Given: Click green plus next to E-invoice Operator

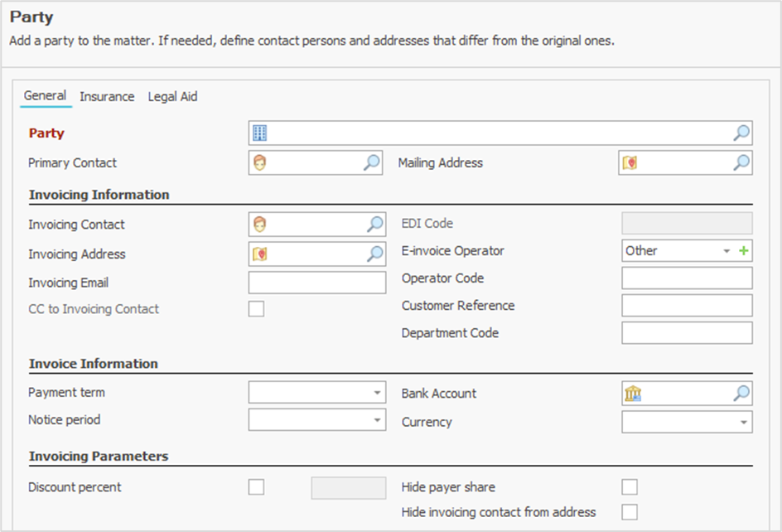Looking at the screenshot, I should pyautogui.click(x=743, y=251).
